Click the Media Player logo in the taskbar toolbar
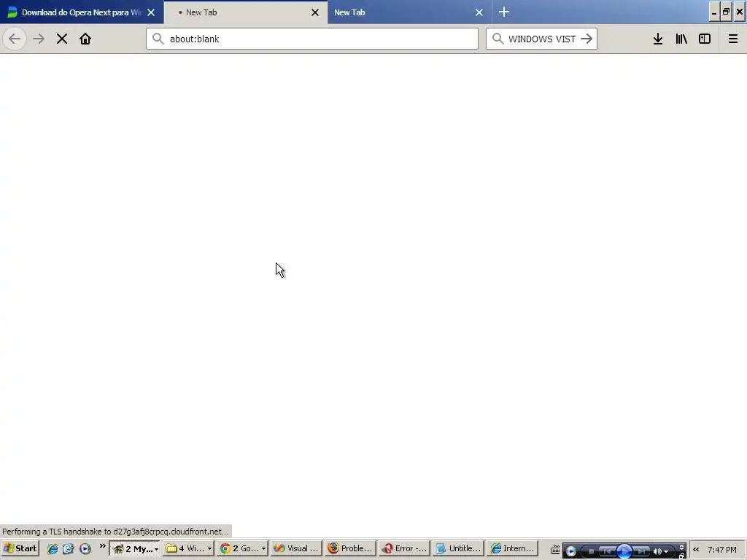This screenshot has height=560, width=747. click(570, 551)
